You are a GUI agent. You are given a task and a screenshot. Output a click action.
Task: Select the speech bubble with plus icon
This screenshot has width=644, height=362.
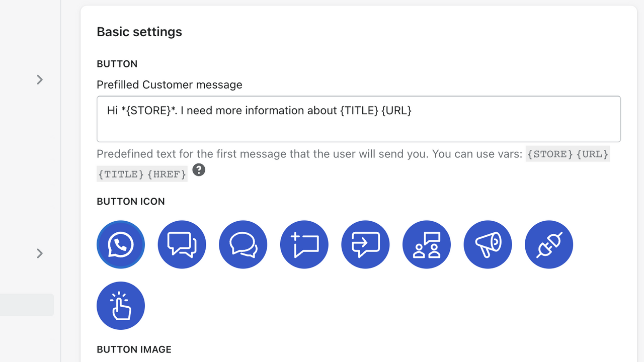(304, 245)
